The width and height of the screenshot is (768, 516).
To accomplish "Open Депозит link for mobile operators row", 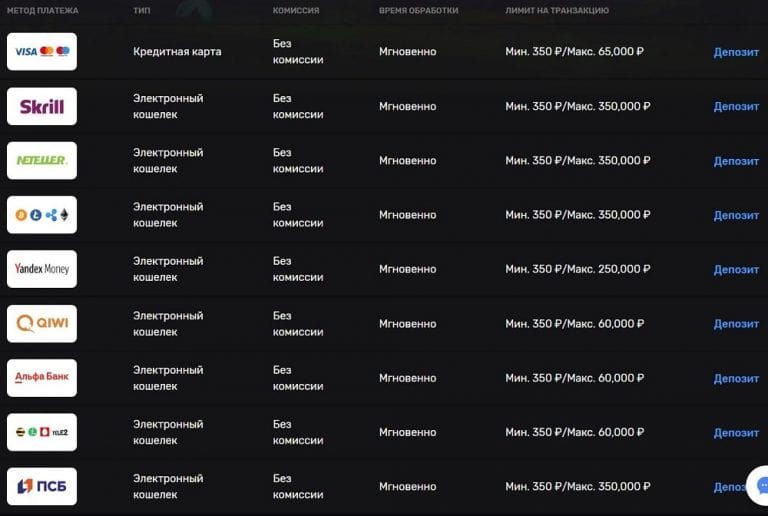I will point(736,433).
